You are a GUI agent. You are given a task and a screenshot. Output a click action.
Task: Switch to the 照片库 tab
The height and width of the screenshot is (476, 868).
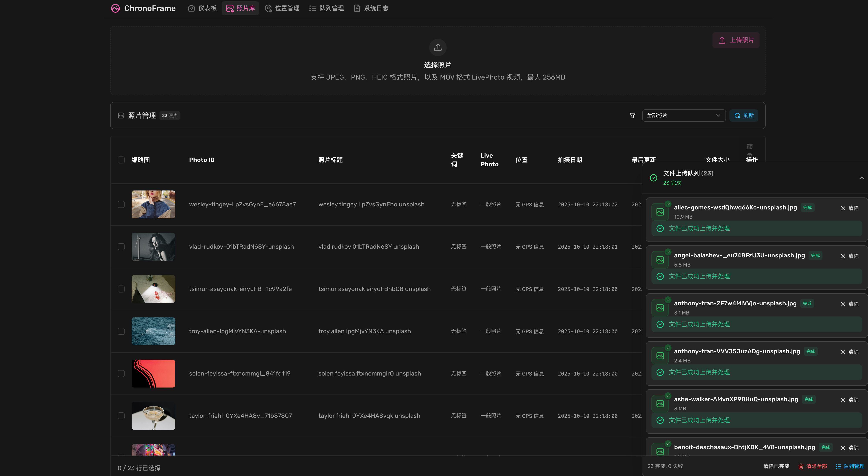(x=240, y=8)
